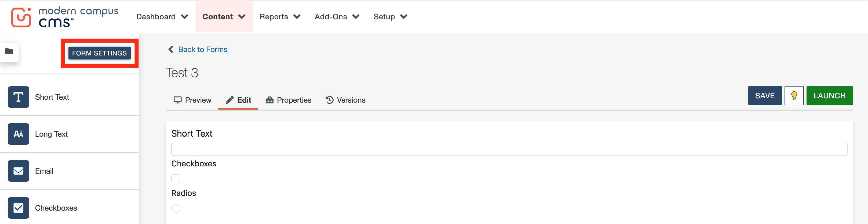Click into the Short Text input field
Screen dimensions: 868x224
click(509, 149)
